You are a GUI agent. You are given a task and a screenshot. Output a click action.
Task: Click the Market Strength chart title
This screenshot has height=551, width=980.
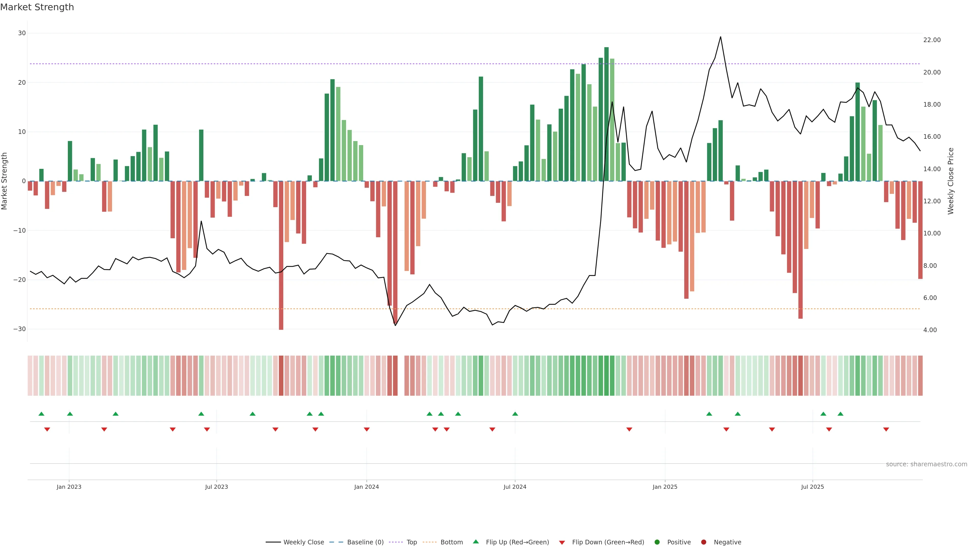(37, 7)
